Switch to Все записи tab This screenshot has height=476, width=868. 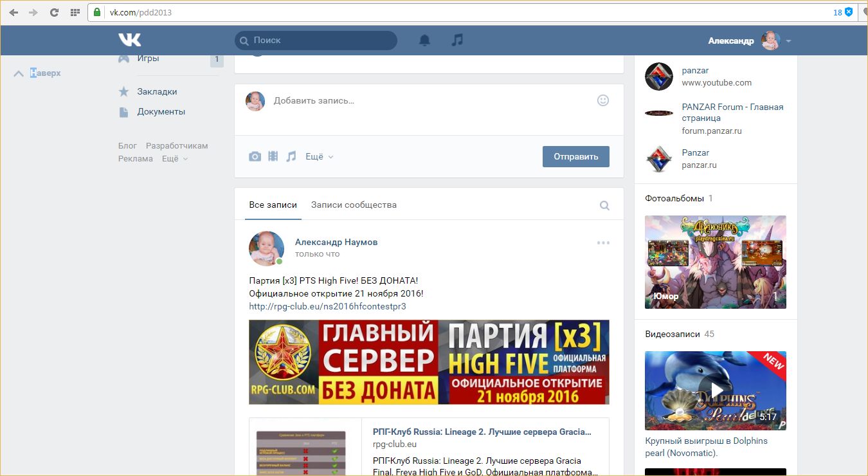click(273, 205)
